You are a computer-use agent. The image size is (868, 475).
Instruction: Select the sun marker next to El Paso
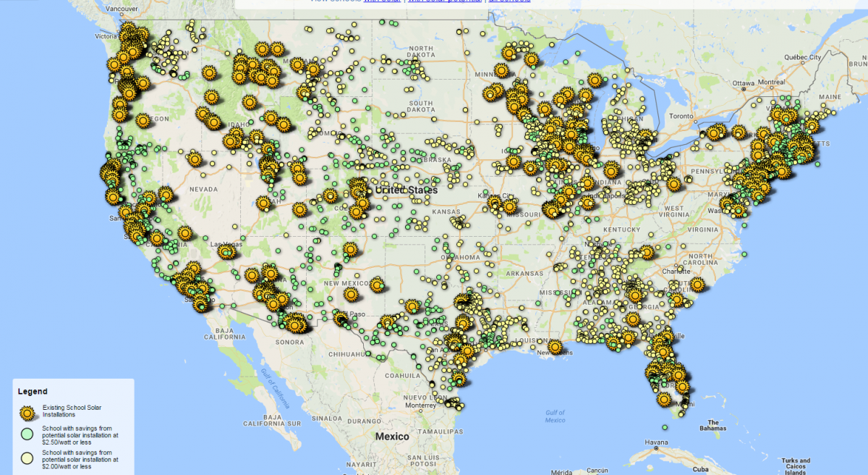point(341,317)
